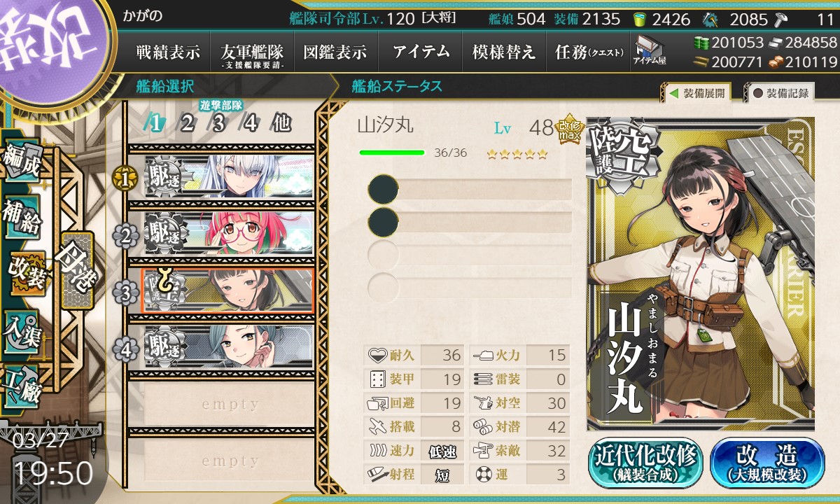Click the green HP bar of 山汐丸
This screenshot has width=840, height=504.
(x=392, y=152)
